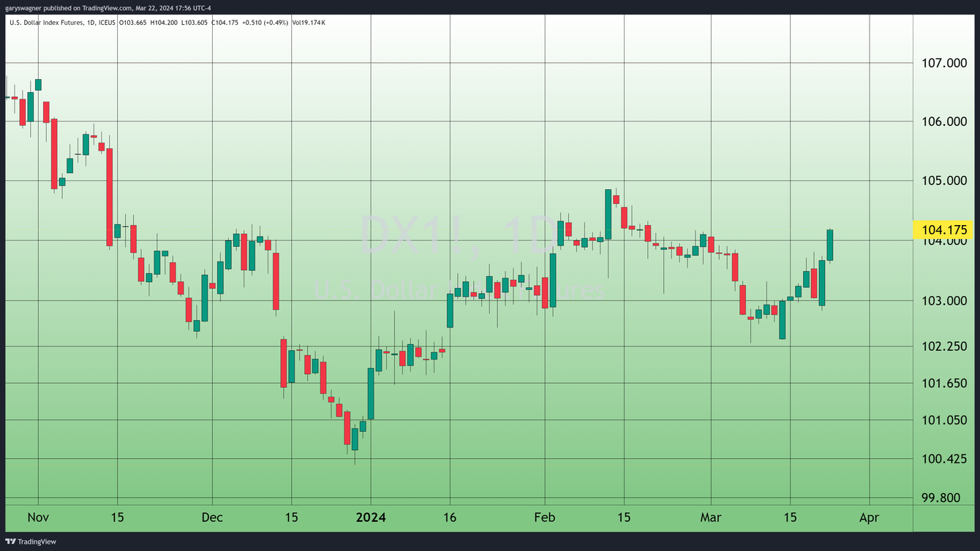Click the 99.800 price scale label

(x=942, y=497)
